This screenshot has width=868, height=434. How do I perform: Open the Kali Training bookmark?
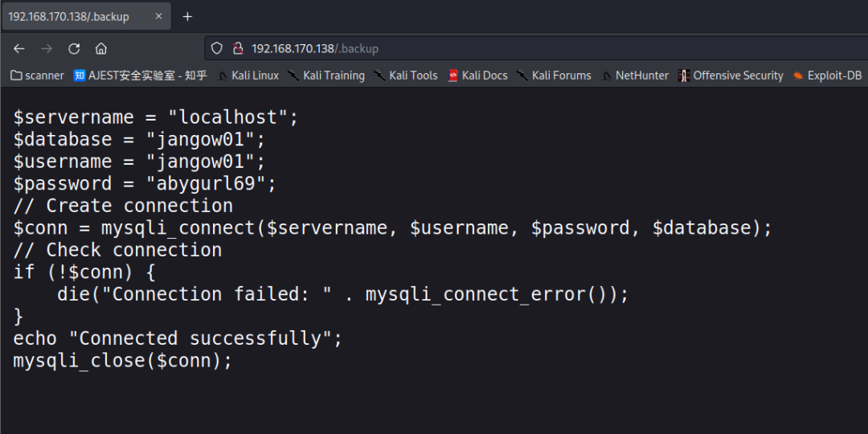point(325,76)
